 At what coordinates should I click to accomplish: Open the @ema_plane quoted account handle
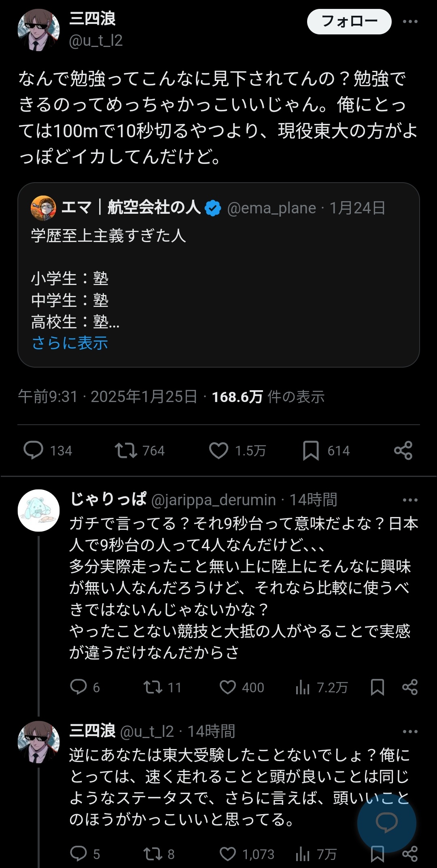pos(272,208)
